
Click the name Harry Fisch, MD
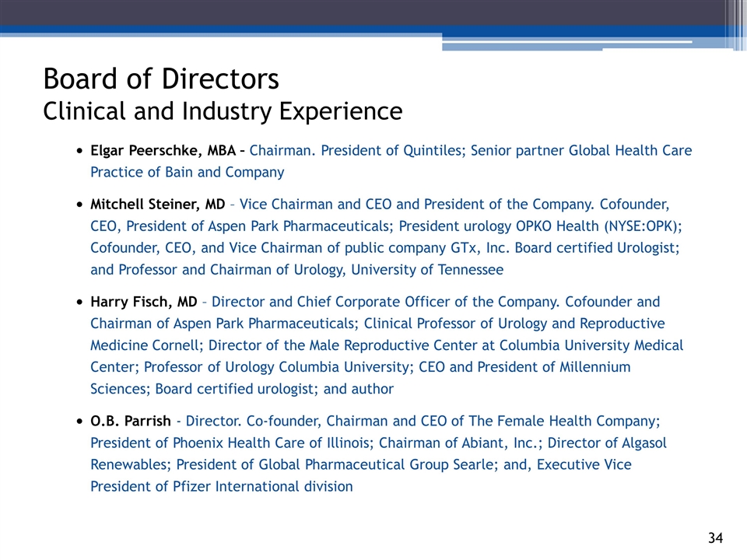pos(143,302)
